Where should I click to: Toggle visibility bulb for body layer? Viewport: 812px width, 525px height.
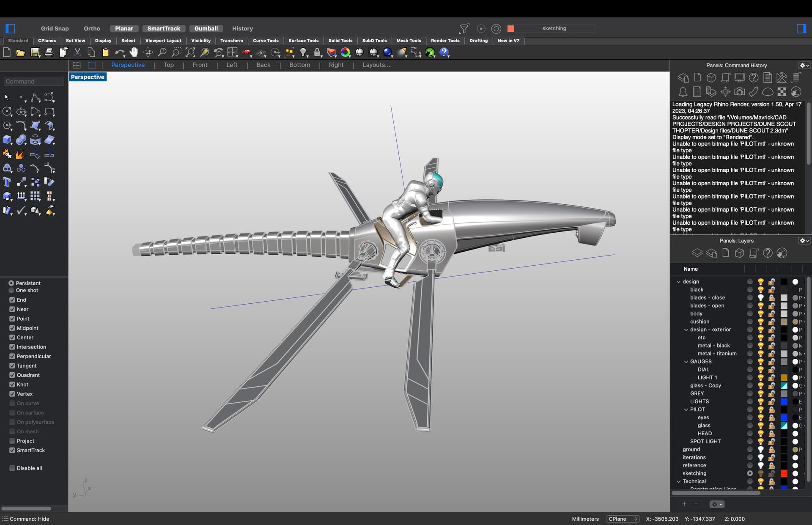click(760, 314)
